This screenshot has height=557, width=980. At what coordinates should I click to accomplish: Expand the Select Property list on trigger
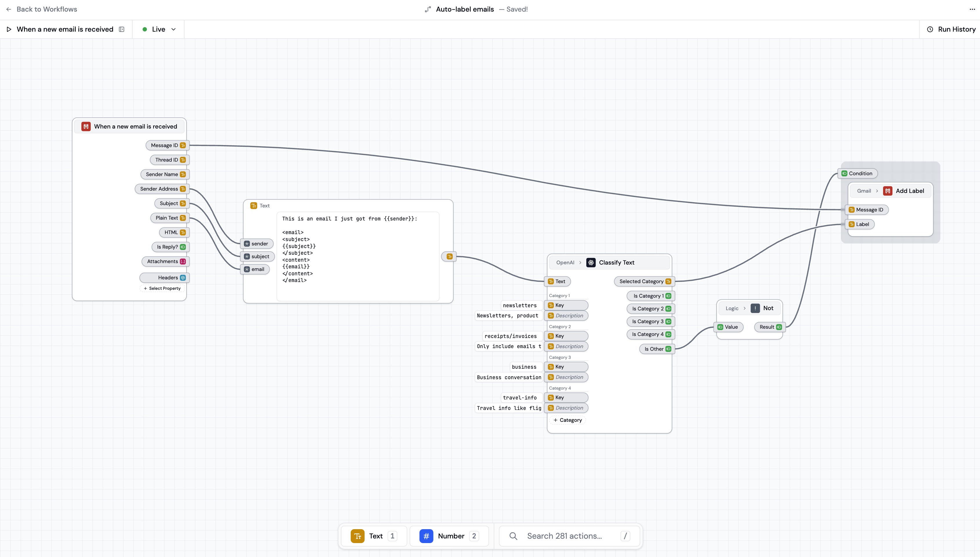pyautogui.click(x=162, y=288)
